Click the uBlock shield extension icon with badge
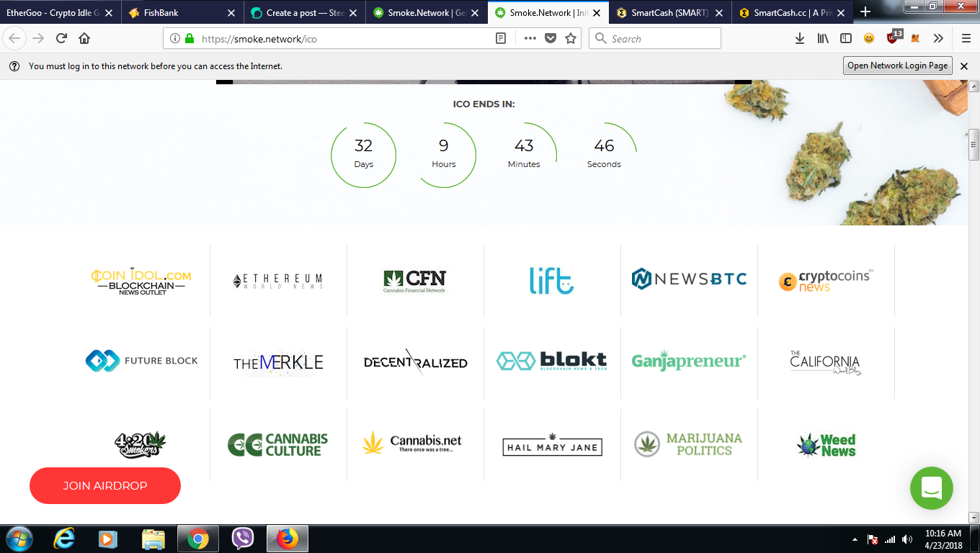Viewport: 980px width, 553px height. [894, 37]
